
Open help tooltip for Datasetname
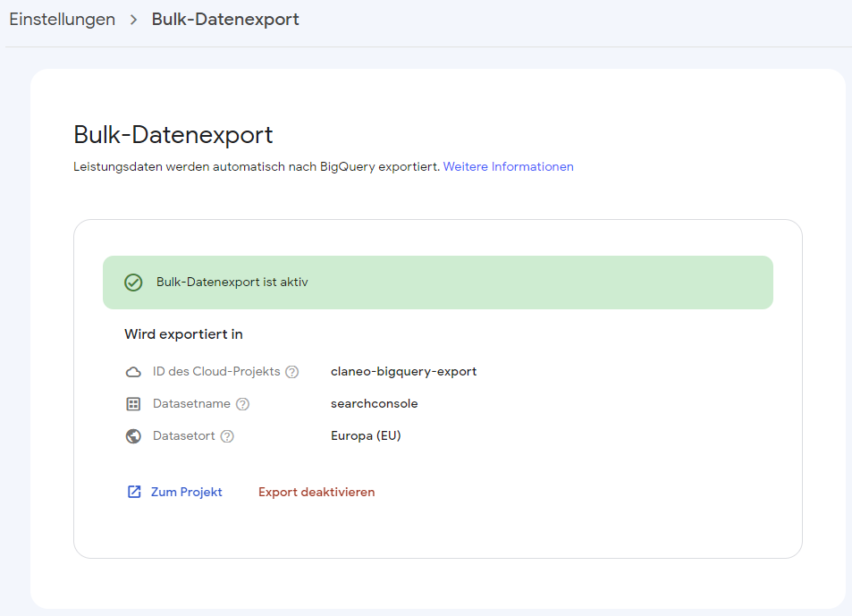point(243,404)
